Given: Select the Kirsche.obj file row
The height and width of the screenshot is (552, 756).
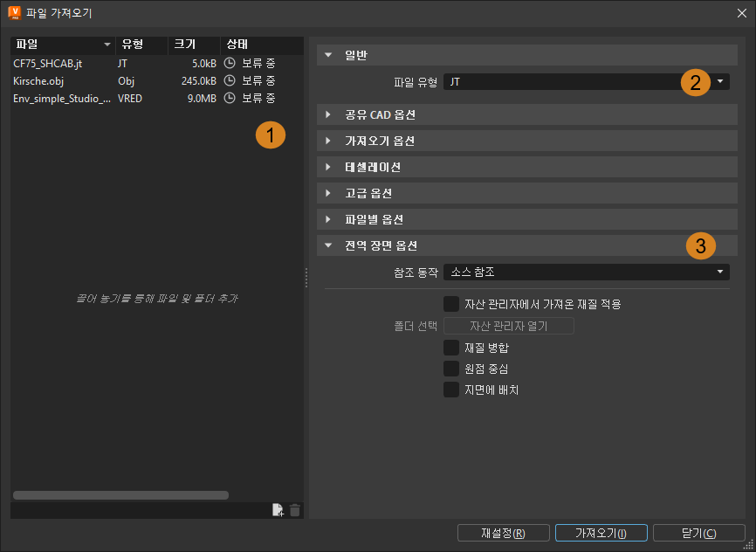Looking at the screenshot, I should click(x=157, y=80).
